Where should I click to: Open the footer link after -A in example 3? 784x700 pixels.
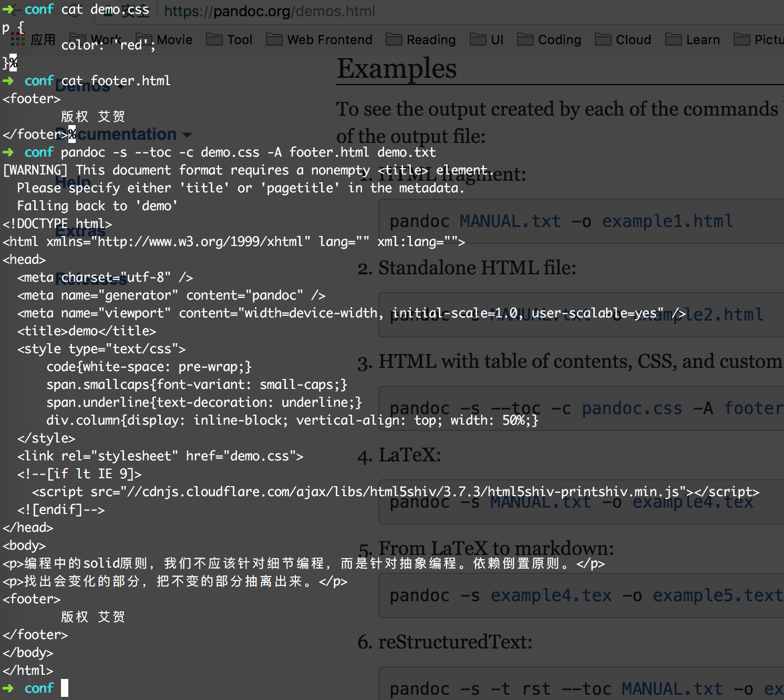754,408
